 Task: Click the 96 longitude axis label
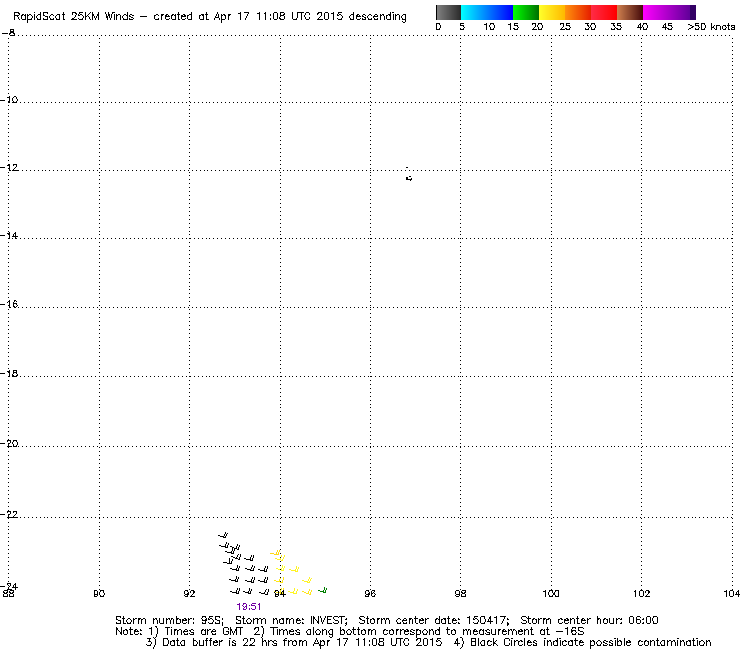(370, 593)
